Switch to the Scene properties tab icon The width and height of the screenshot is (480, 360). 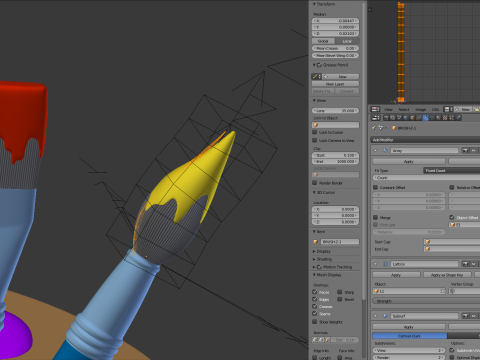click(x=399, y=118)
